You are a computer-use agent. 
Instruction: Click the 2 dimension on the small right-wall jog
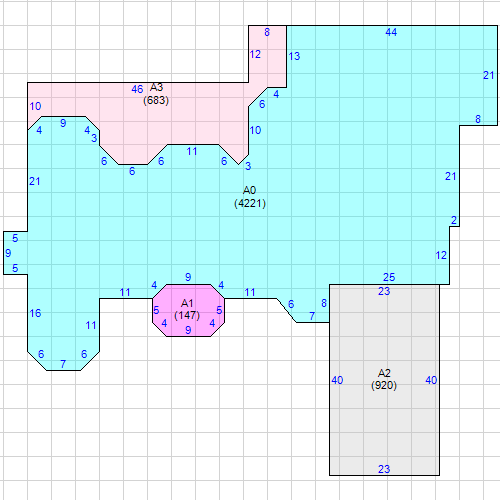click(454, 220)
